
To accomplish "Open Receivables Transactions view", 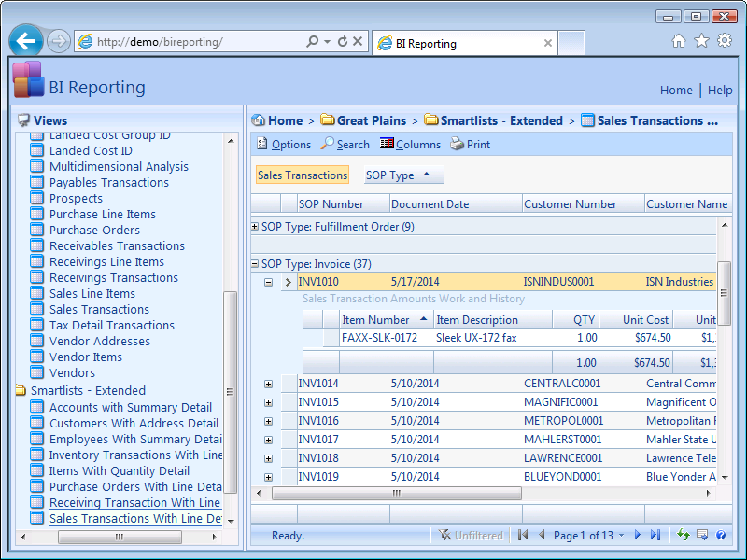I will pos(117,246).
